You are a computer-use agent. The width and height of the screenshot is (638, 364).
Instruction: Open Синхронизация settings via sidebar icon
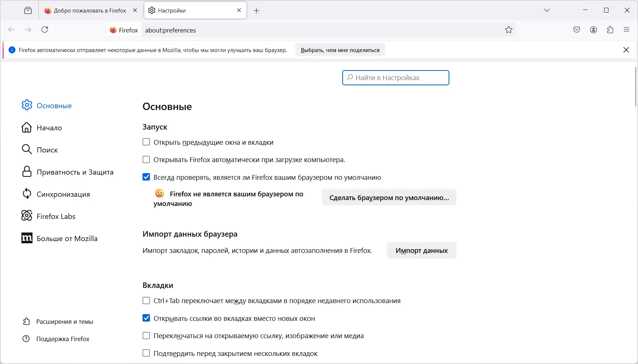coord(26,194)
